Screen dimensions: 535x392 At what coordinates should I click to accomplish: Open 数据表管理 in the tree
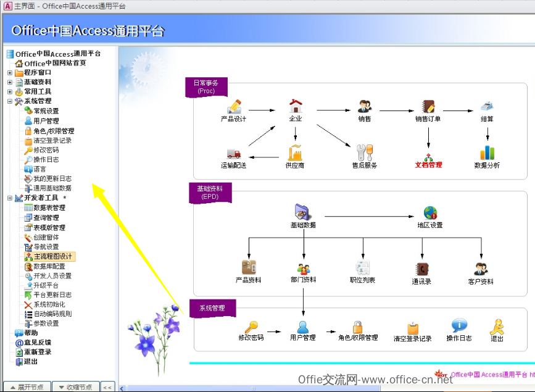tap(49, 208)
